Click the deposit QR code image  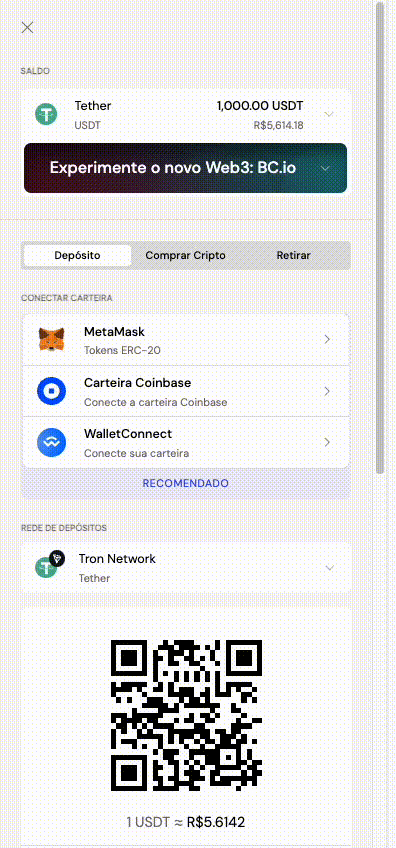186,716
